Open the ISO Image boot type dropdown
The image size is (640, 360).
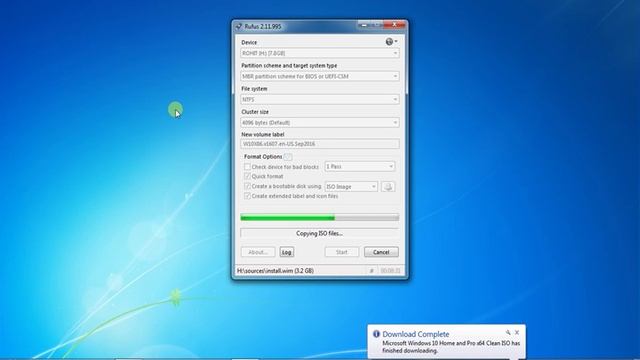[x=351, y=187]
